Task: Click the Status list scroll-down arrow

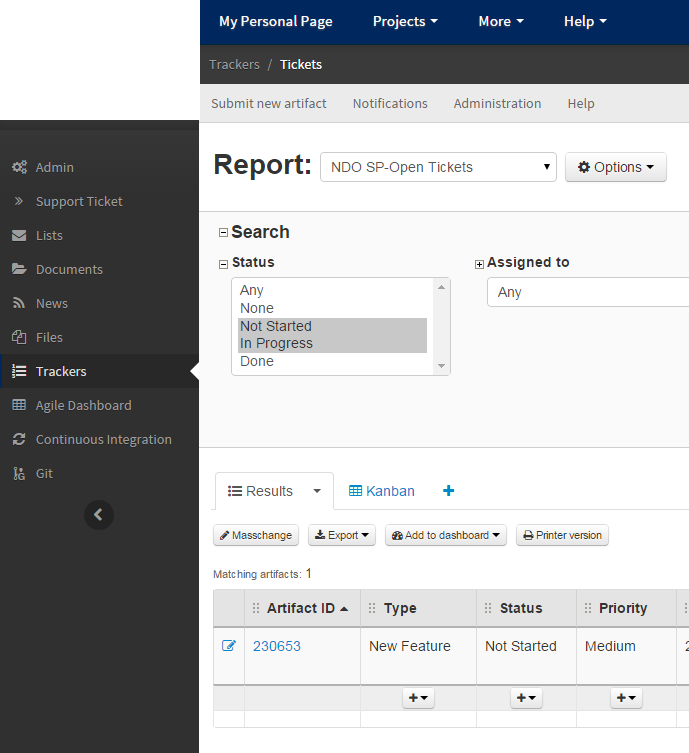Action: pyautogui.click(x=441, y=366)
